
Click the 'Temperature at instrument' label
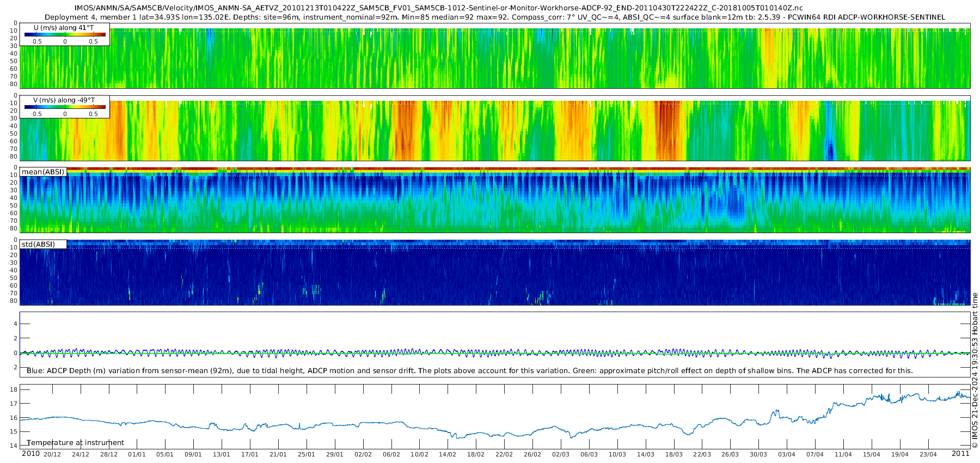[76, 443]
